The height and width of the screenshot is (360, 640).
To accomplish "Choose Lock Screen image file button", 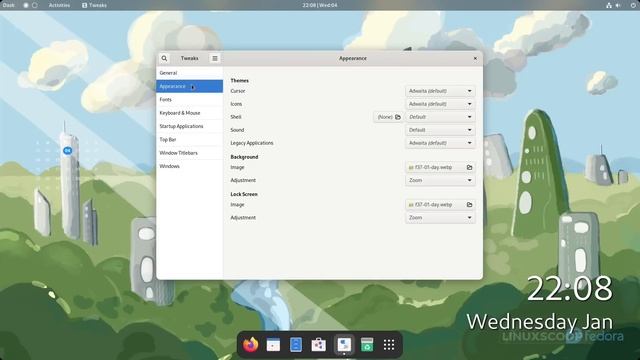I will coord(440,205).
